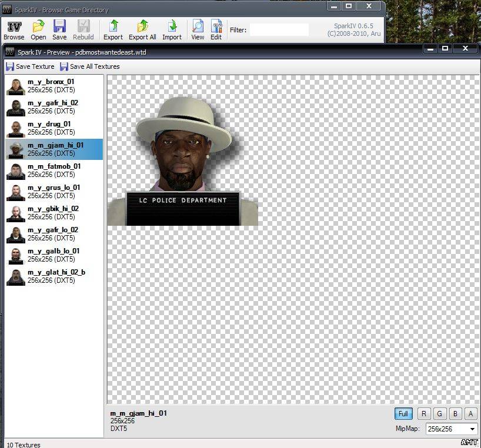Open the MipMap 256x256 dropdown
The height and width of the screenshot is (448, 481).
click(x=452, y=429)
